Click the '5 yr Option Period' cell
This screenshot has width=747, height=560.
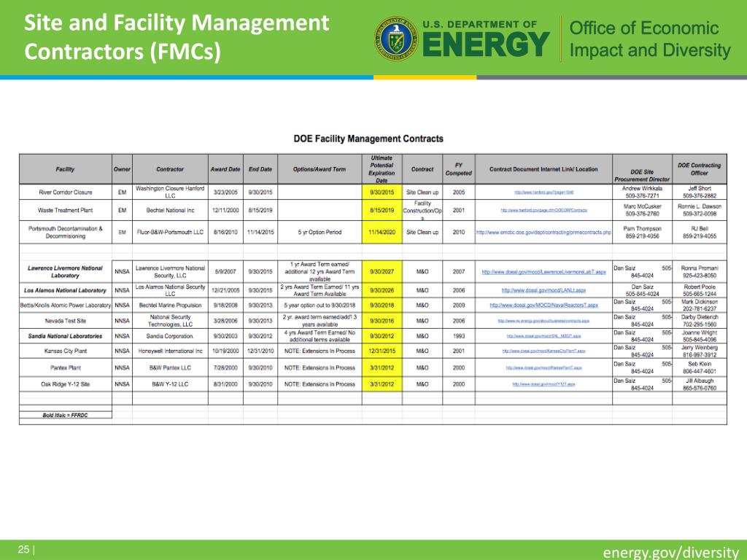pos(320,232)
